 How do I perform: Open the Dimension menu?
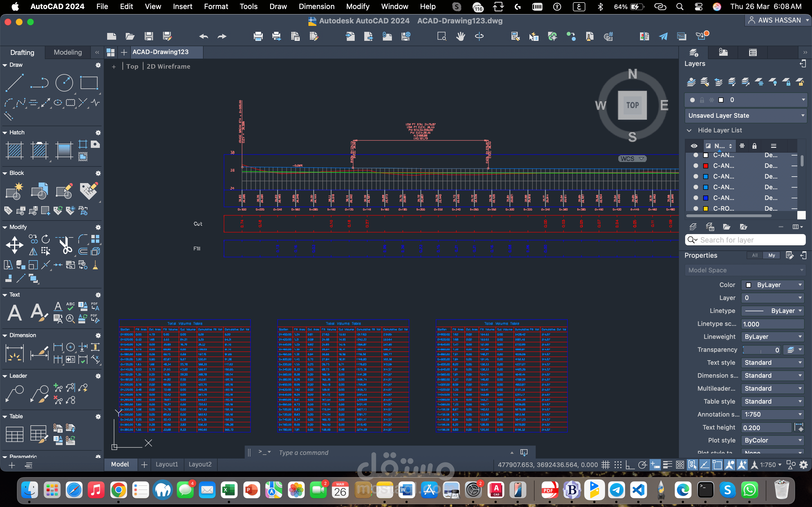tap(316, 6)
